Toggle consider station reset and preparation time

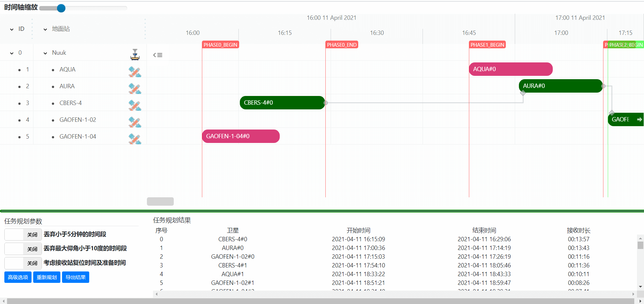pos(23,263)
